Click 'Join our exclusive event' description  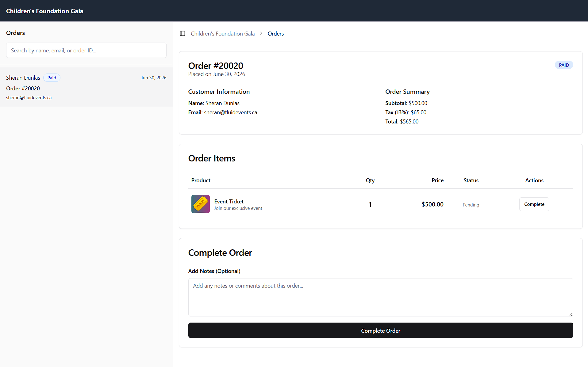click(238, 208)
